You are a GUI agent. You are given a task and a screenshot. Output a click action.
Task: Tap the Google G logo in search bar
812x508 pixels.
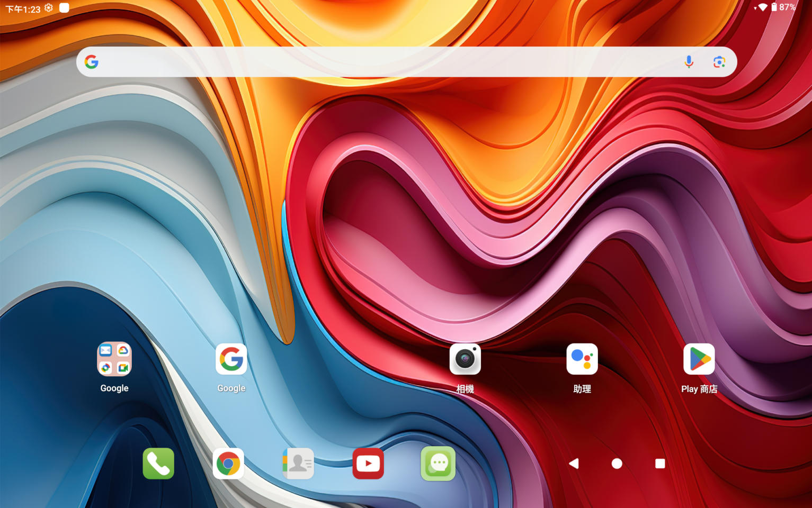pos(92,62)
